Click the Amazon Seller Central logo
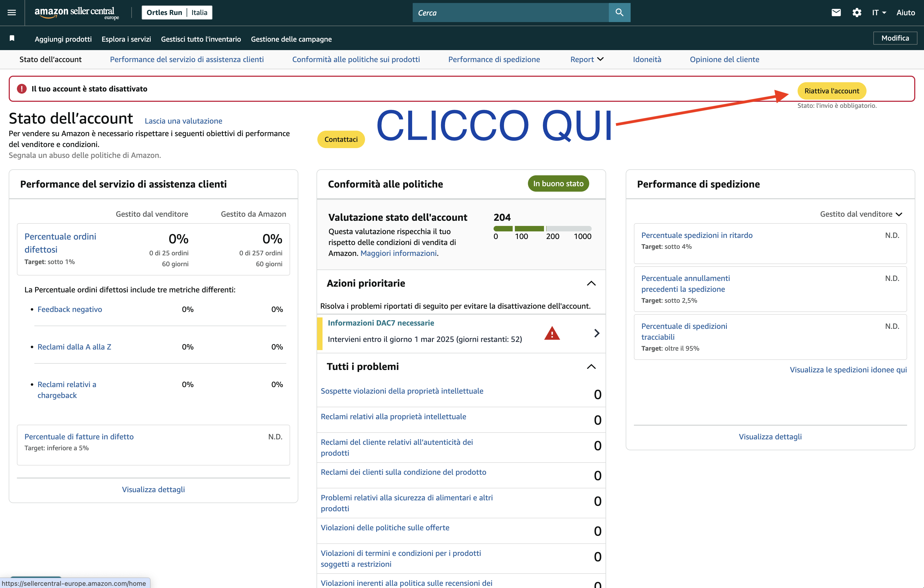 tap(77, 13)
